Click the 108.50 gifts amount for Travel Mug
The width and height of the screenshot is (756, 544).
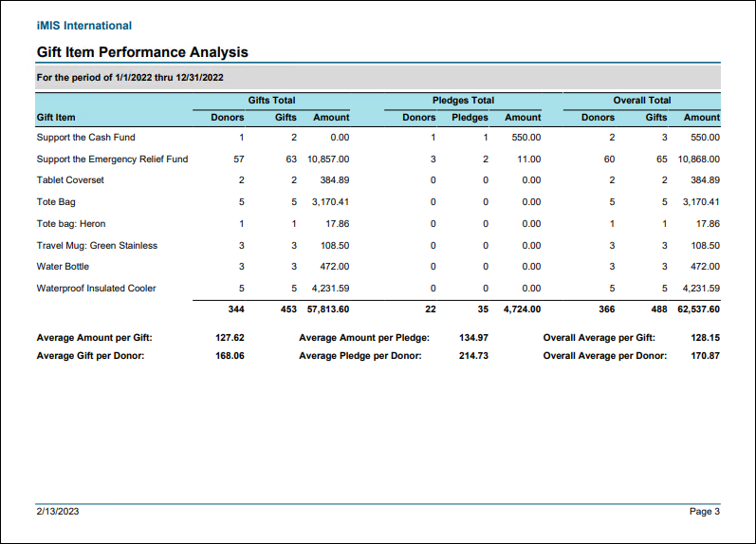tap(335, 245)
